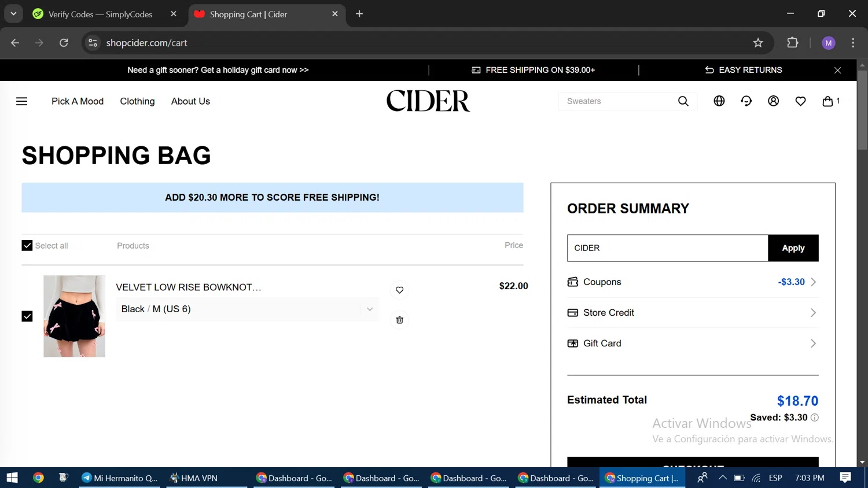
Task: Open the About Us menu
Action: 191,101
